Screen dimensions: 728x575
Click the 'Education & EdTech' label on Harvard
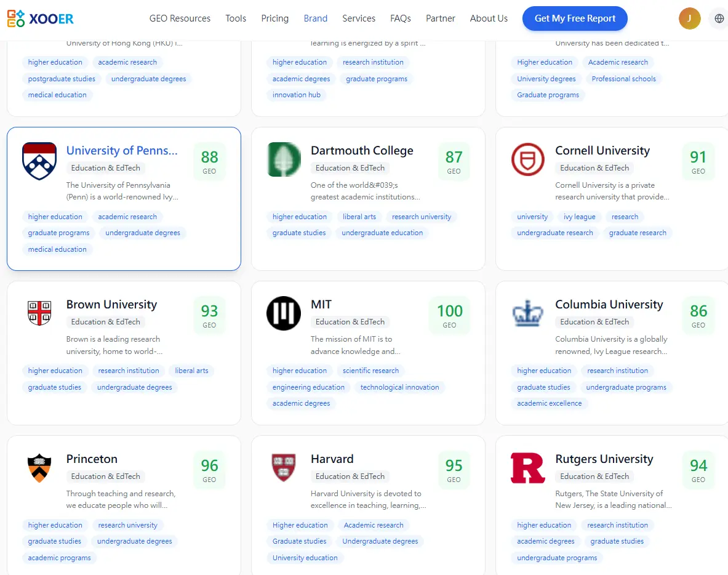pyautogui.click(x=350, y=476)
